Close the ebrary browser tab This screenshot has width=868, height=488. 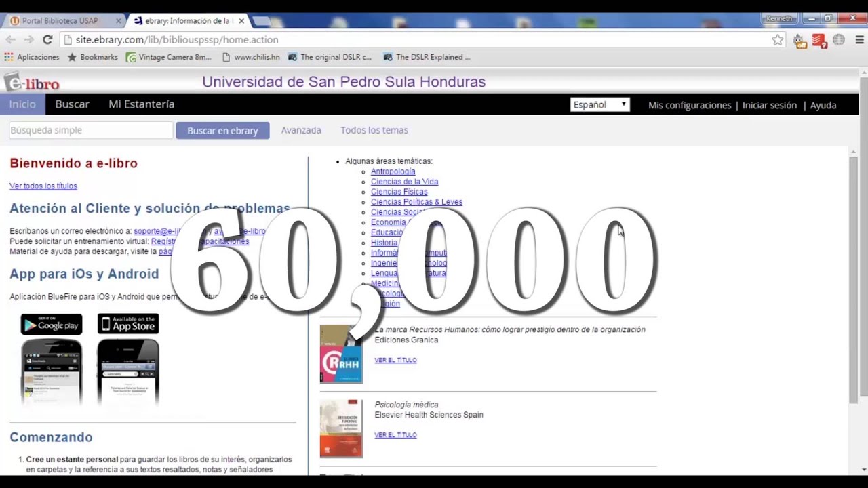241,21
